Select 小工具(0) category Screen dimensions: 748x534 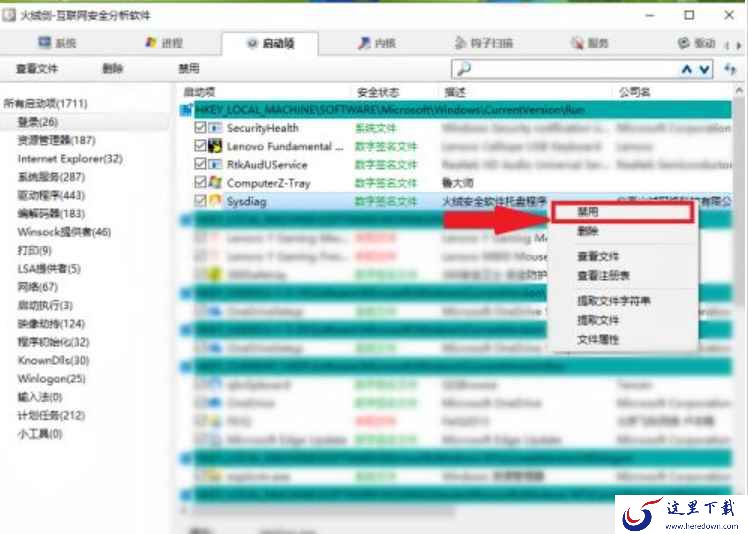(x=40, y=434)
